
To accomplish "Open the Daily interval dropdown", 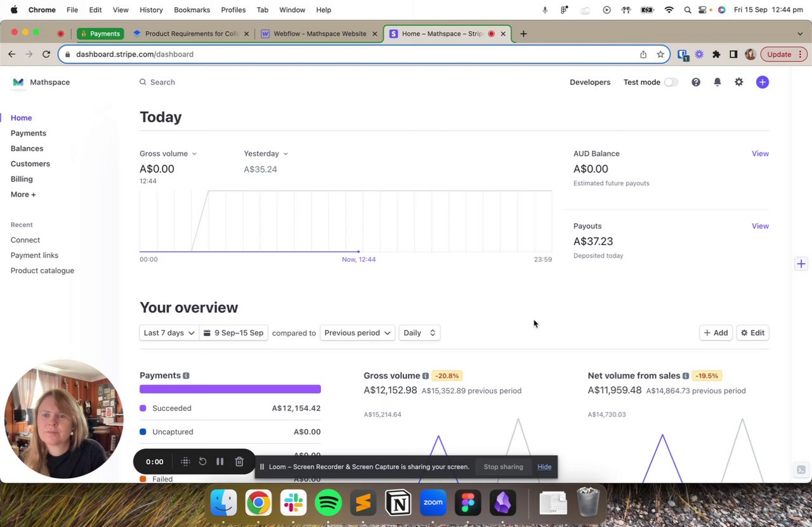I will 419,333.
